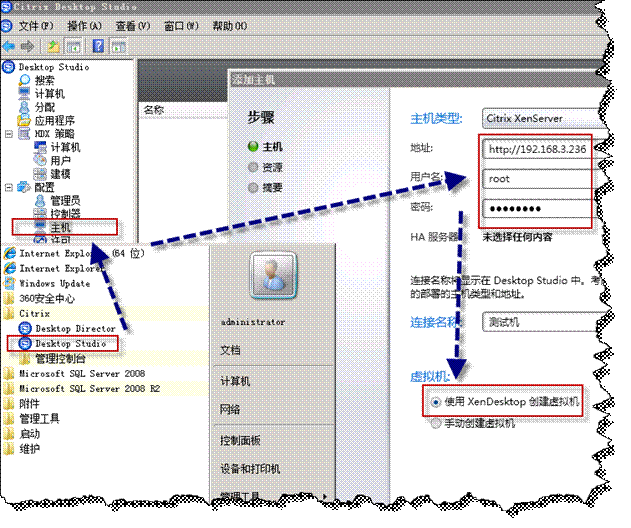Expand the 360安全中心 folder

tap(47, 298)
